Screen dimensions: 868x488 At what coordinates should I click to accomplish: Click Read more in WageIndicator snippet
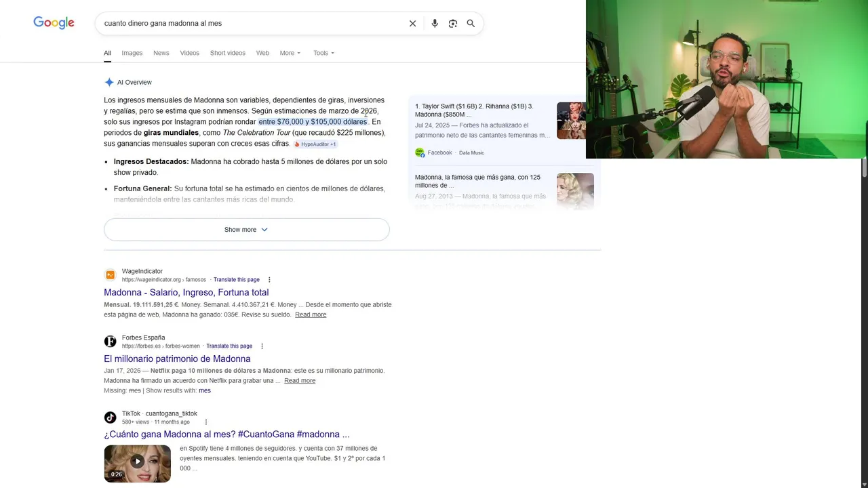pos(311,314)
